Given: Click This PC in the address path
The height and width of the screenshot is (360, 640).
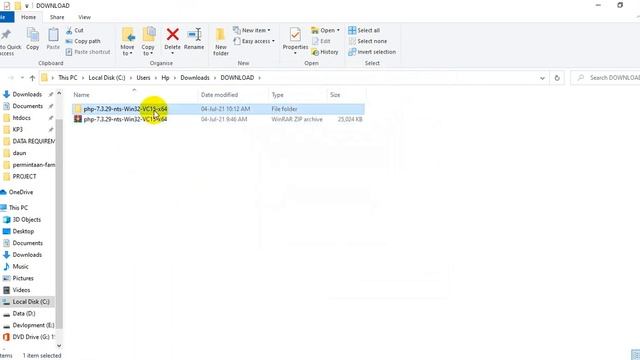Looking at the screenshot, I should coord(68,78).
